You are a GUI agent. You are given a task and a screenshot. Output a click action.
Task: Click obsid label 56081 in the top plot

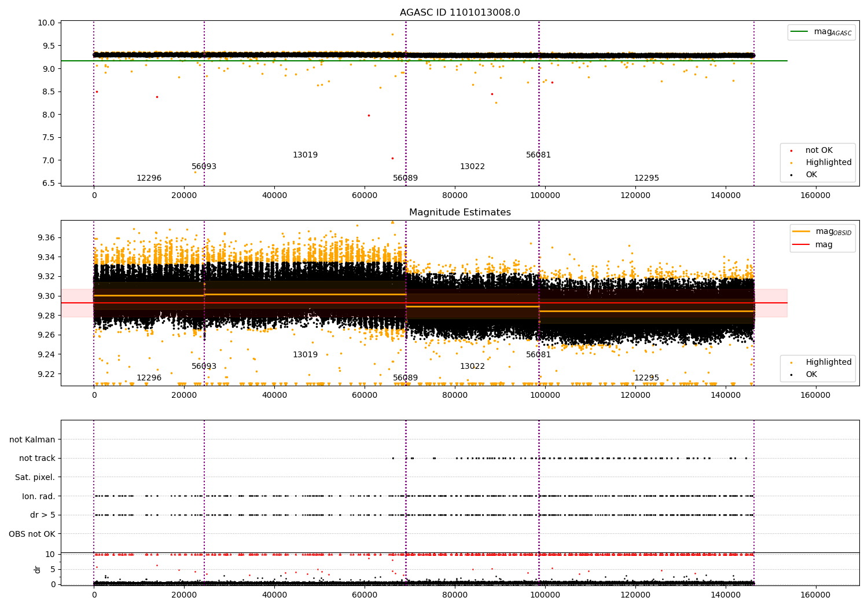(x=538, y=155)
